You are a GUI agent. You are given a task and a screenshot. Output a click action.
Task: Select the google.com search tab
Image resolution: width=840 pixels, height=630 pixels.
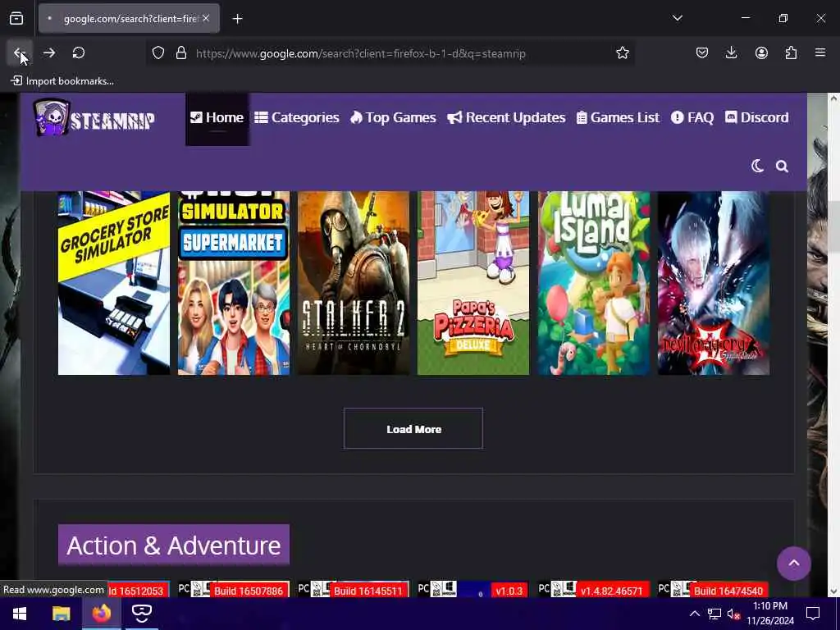point(129,19)
